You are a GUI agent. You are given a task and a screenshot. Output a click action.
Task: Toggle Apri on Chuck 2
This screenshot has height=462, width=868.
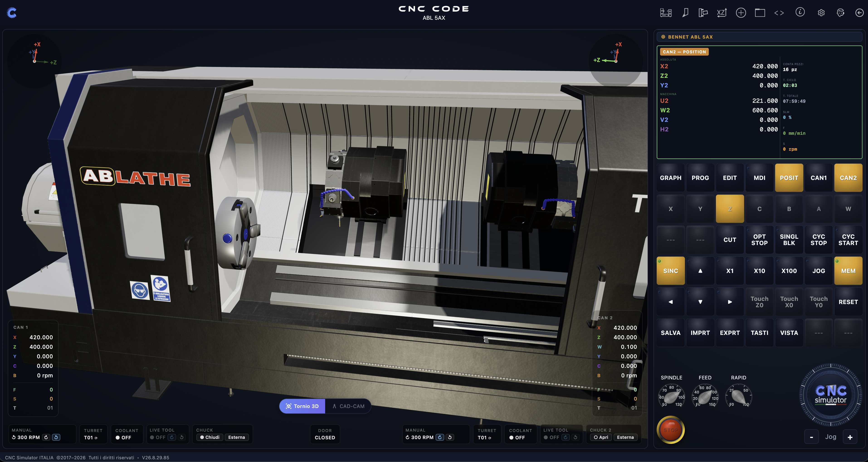coord(601,437)
